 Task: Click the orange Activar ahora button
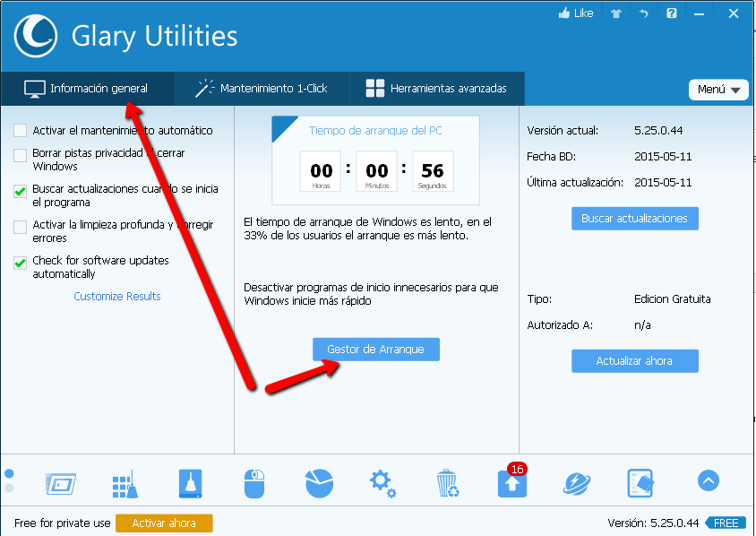pyautogui.click(x=164, y=523)
